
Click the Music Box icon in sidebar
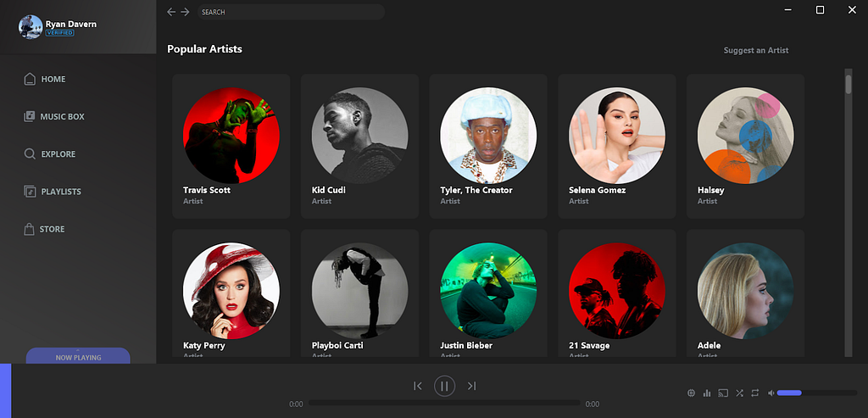[x=29, y=116]
